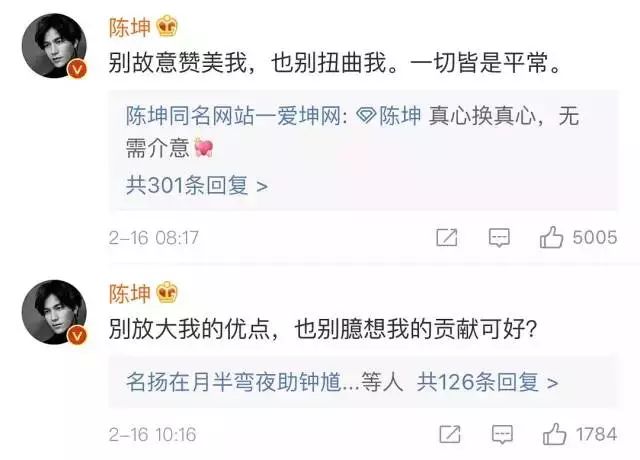640x460 pixels.
Task: Expand the 共301条回复 replies
Action: coord(196,186)
